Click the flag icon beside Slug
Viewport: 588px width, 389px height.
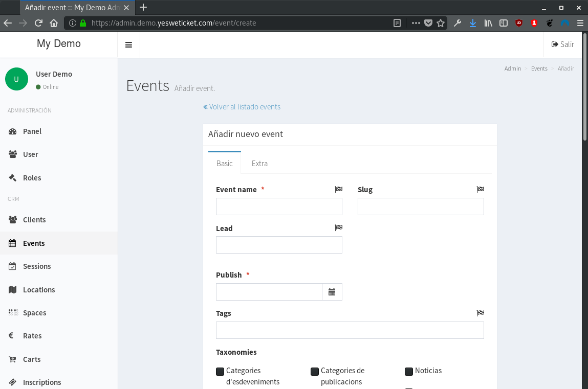tap(480, 189)
